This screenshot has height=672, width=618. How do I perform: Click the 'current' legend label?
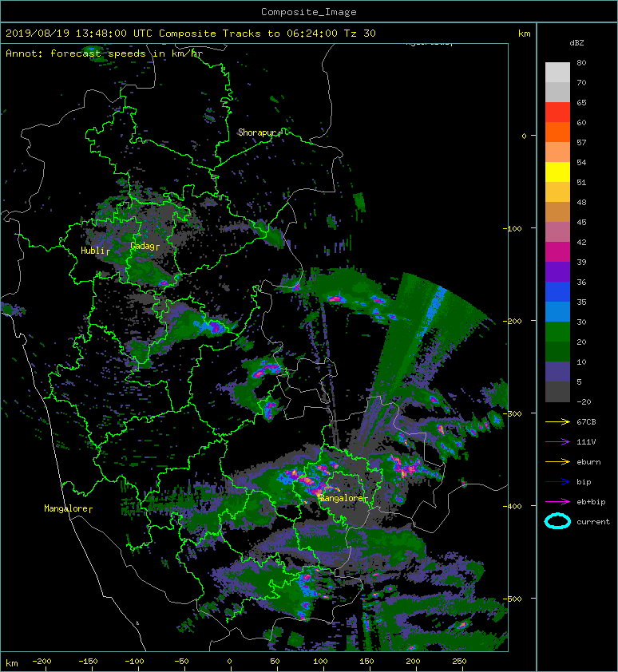point(593,522)
